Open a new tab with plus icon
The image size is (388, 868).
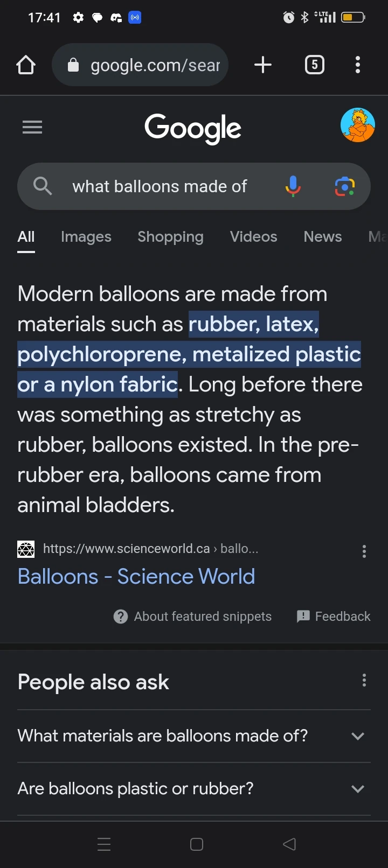coord(263,65)
